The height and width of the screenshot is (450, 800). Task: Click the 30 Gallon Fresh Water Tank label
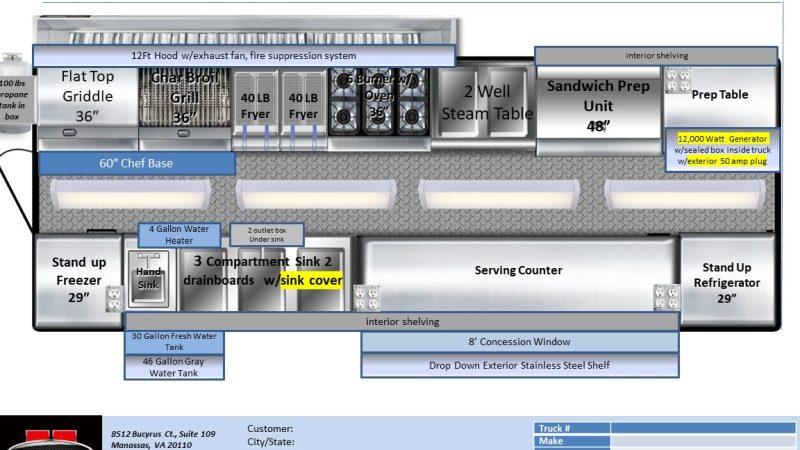click(x=174, y=342)
